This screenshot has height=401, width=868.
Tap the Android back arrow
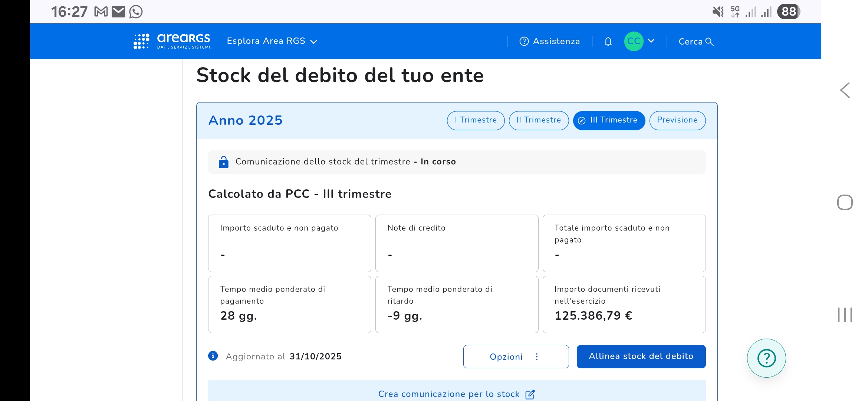845,90
